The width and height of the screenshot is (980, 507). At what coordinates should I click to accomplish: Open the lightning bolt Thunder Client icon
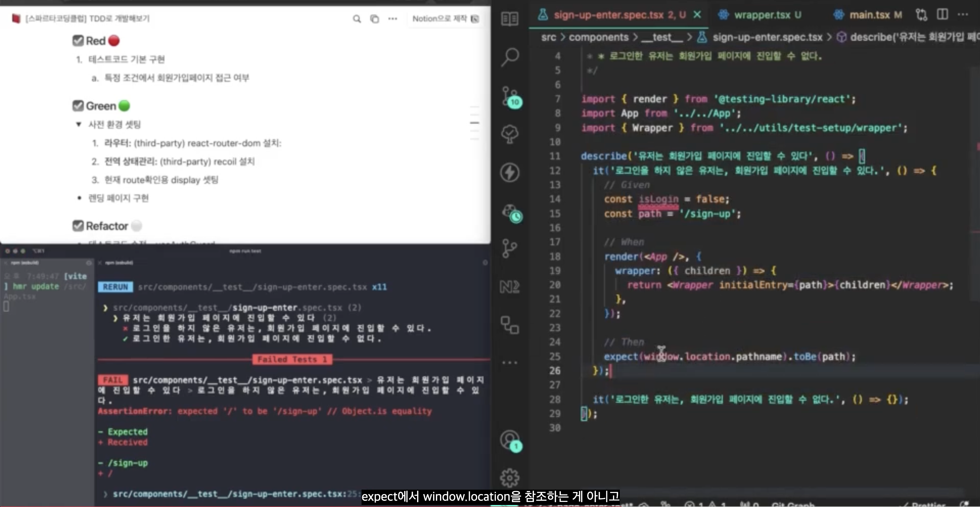tap(510, 172)
